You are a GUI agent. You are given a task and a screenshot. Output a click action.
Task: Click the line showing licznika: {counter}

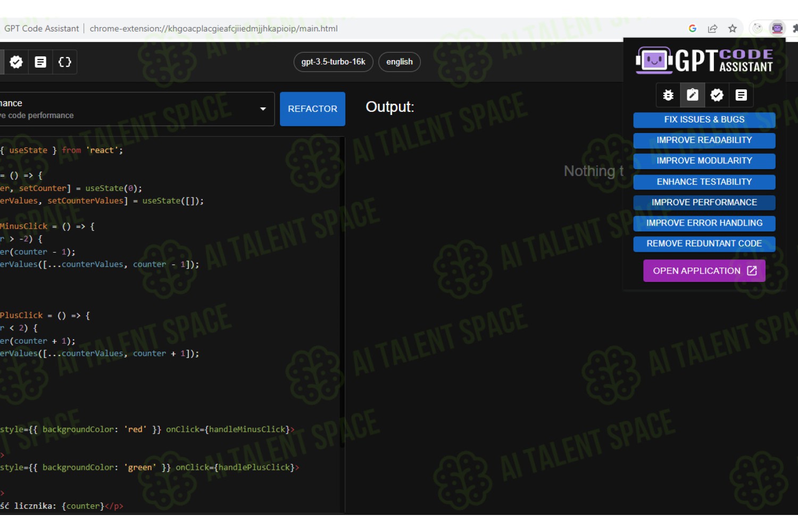(62, 506)
